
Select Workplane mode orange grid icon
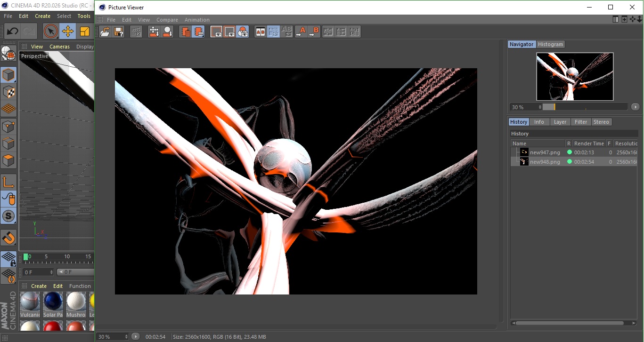(x=8, y=109)
